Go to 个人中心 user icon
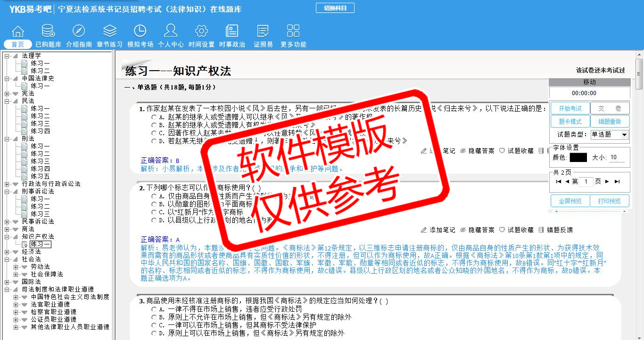644x340 pixels. pos(171,32)
